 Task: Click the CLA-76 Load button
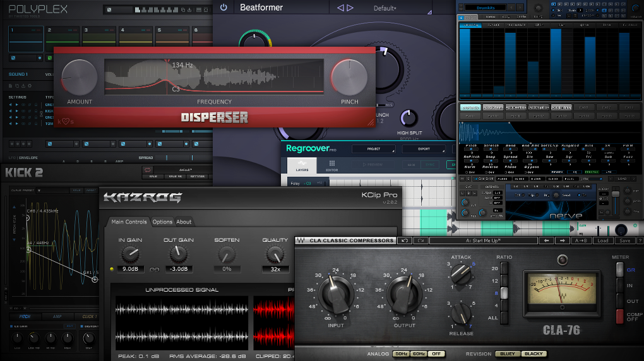click(x=602, y=240)
